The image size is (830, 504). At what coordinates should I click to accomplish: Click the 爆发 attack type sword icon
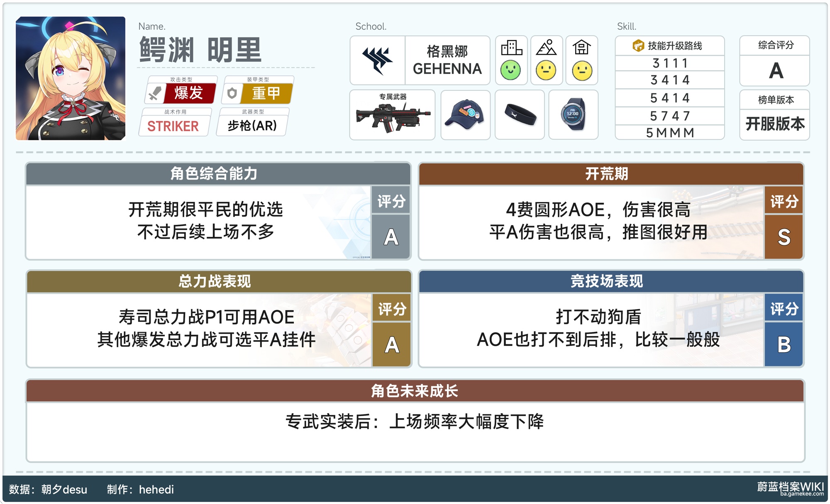155,93
